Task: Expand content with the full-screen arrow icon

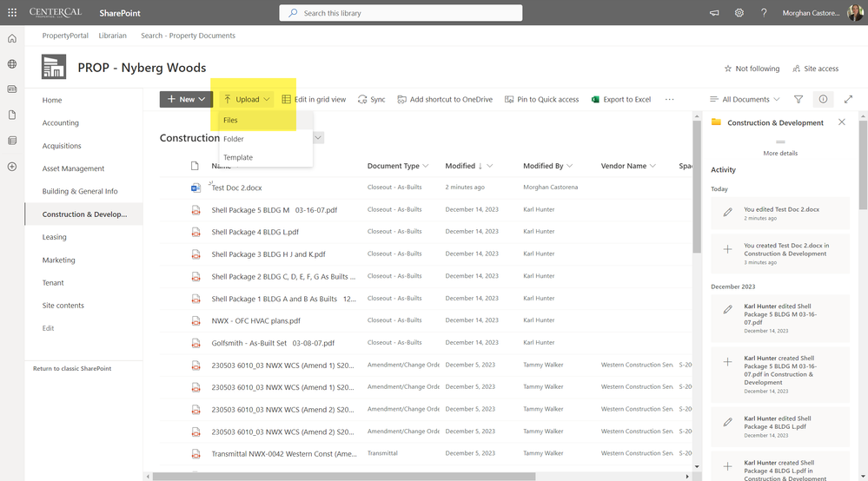Action: (848, 100)
